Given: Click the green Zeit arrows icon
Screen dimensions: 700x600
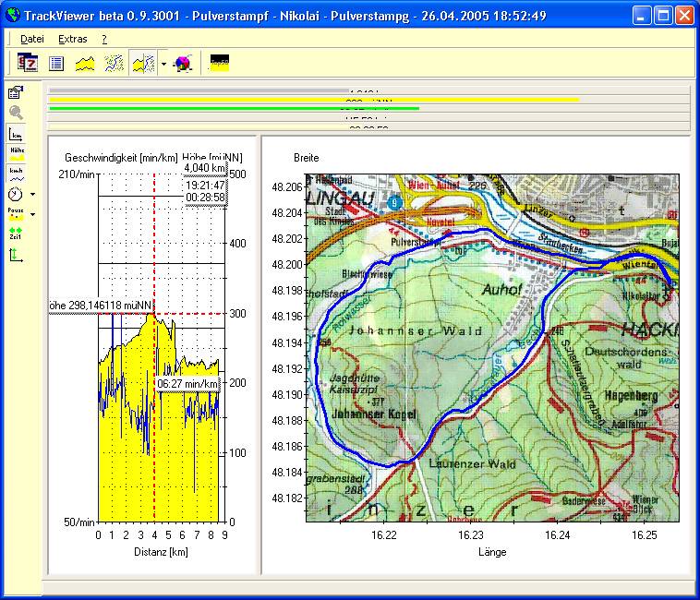Looking at the screenshot, I should pyautogui.click(x=16, y=234).
